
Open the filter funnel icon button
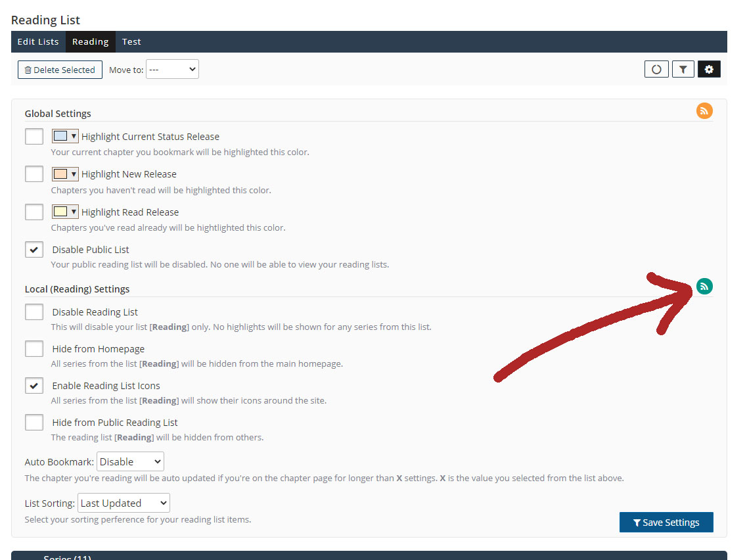point(683,69)
